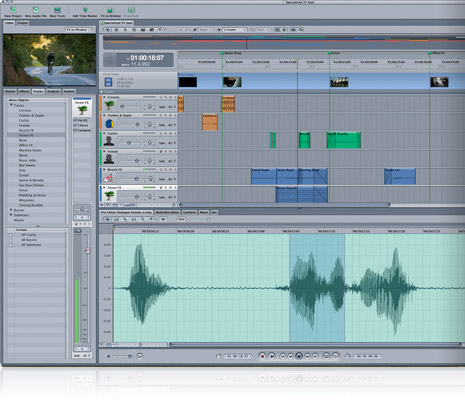
Task: Click the Forest FX track tree icon
Action: coord(109,196)
